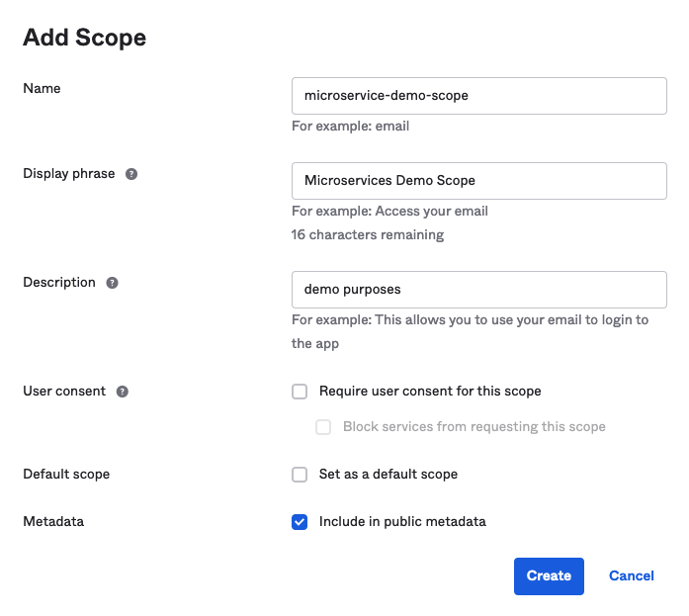Image resolution: width=689 pixels, height=616 pixels.
Task: Click the Add Scope dialog heading
Action: (x=84, y=39)
